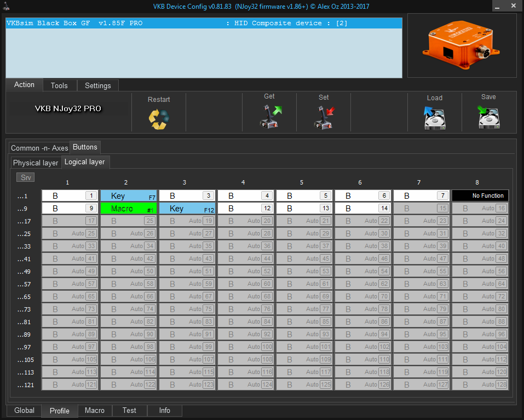Click the B Auto 38 cell
The width and height of the screenshot is (524, 420).
[362, 246]
